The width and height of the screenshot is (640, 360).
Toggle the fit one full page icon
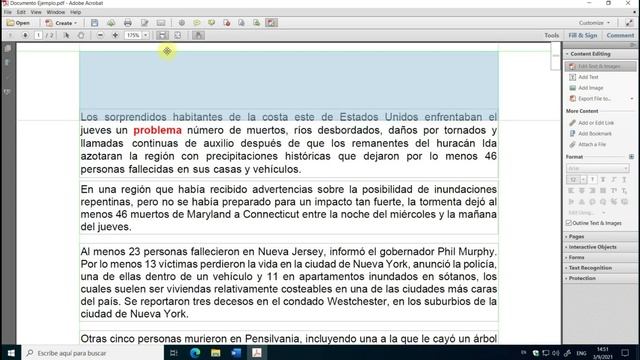[x=178, y=36]
